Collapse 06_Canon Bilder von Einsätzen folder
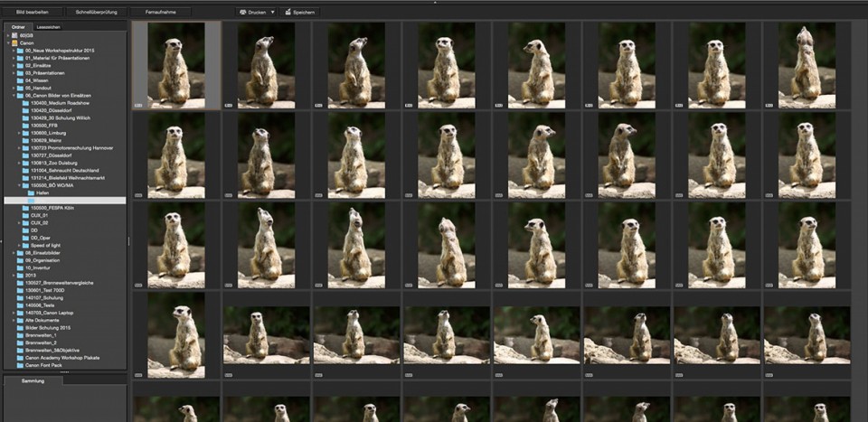Screen dimensions: 868x422 pyautogui.click(x=14, y=95)
